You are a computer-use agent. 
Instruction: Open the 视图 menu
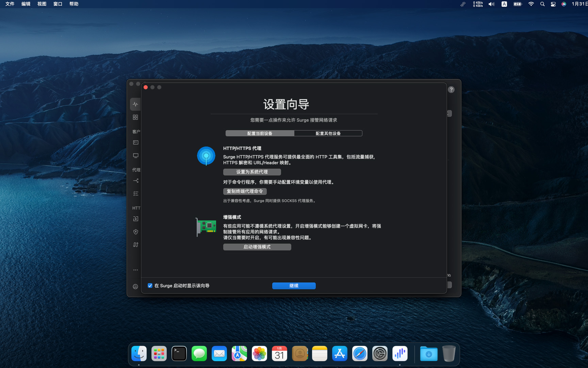(42, 4)
